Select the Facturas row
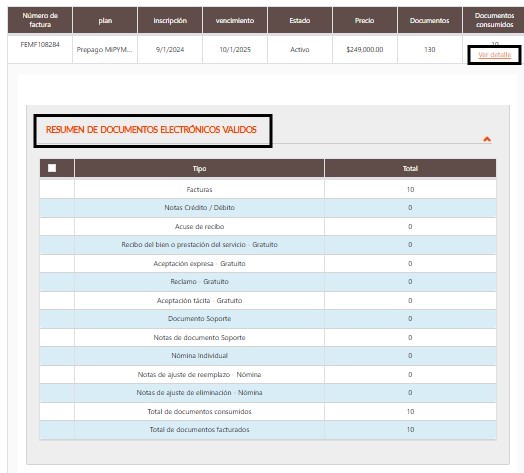 [x=268, y=189]
